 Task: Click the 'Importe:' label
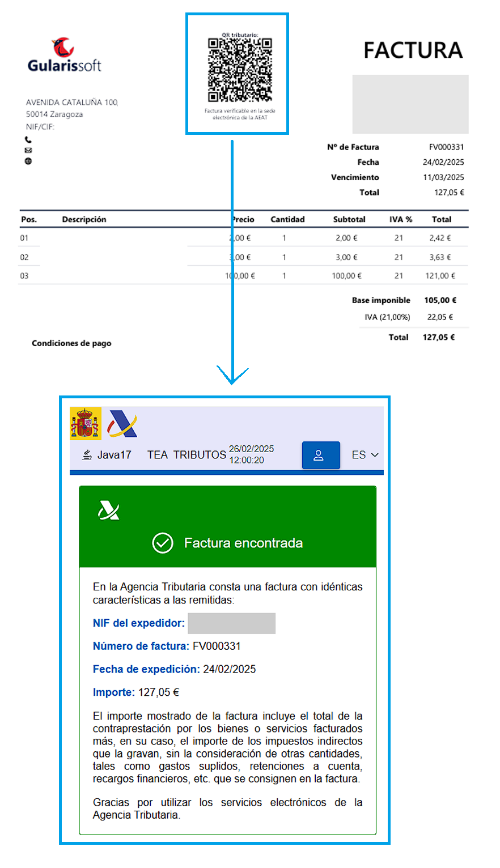tap(114, 692)
